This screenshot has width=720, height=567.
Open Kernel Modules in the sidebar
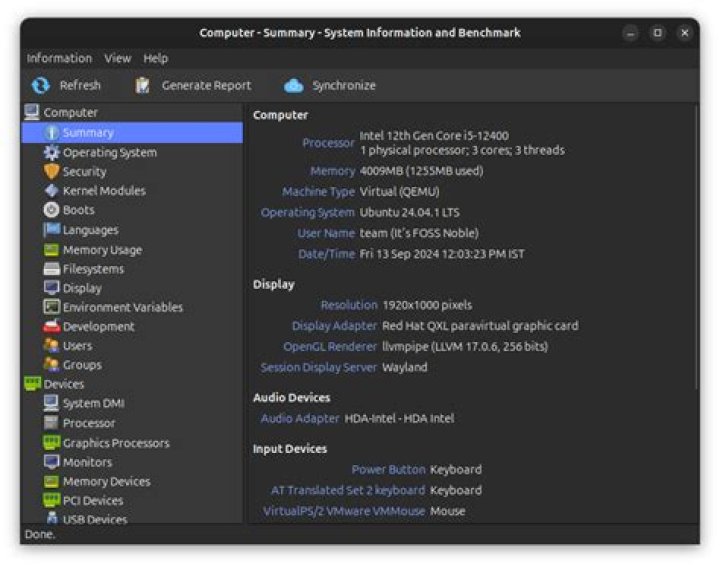coord(104,191)
